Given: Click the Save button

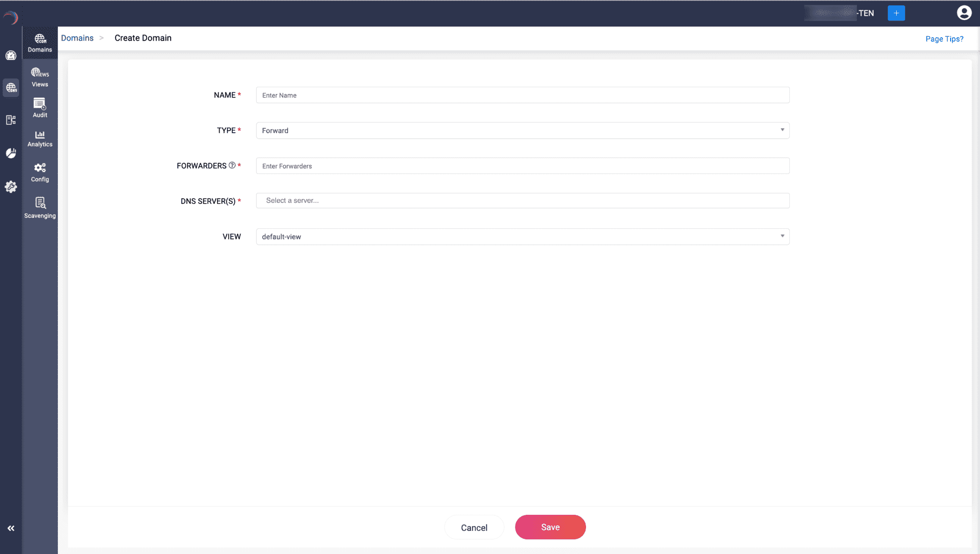Looking at the screenshot, I should click(550, 527).
